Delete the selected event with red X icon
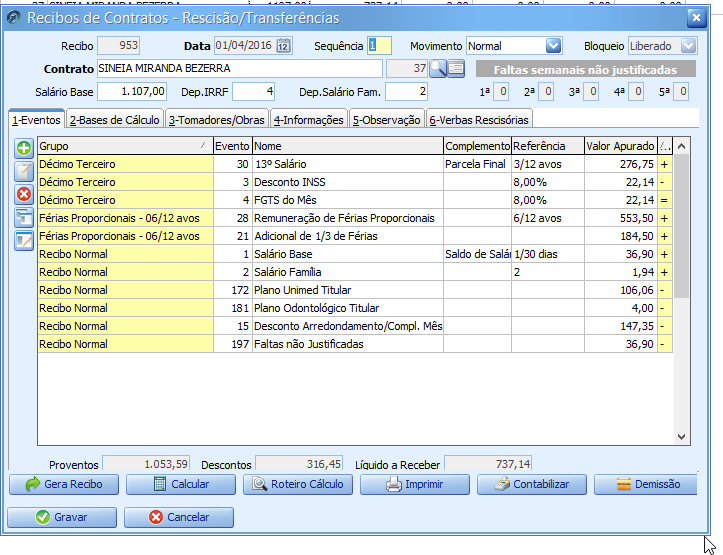This screenshot has height=555, width=723. click(x=24, y=195)
